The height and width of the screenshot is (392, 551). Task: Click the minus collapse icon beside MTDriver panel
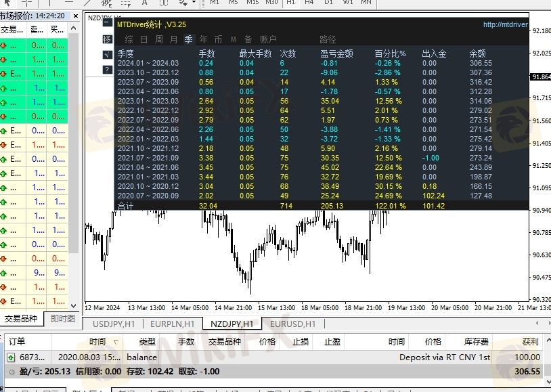(x=107, y=24)
